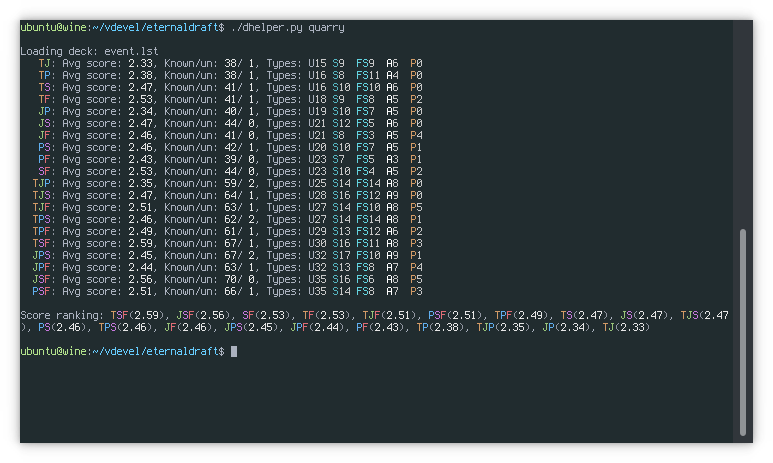Click 'JP(2.34)' in the score ranking
This screenshot has width=773, height=463.
[x=567, y=327]
